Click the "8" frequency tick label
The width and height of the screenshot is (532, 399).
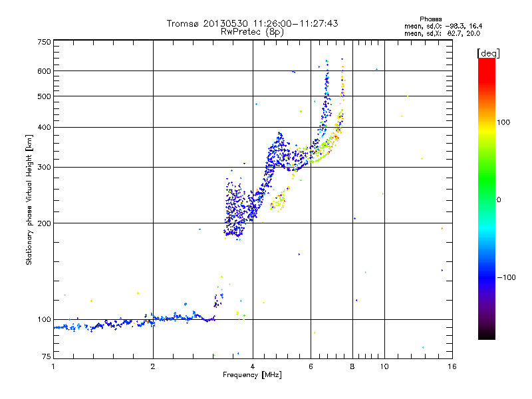(352, 366)
